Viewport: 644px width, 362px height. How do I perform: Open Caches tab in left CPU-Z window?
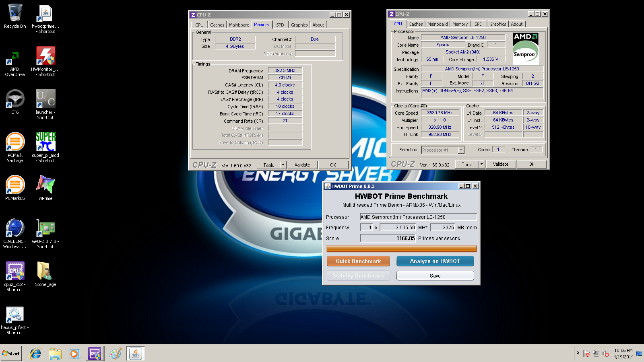(x=217, y=25)
